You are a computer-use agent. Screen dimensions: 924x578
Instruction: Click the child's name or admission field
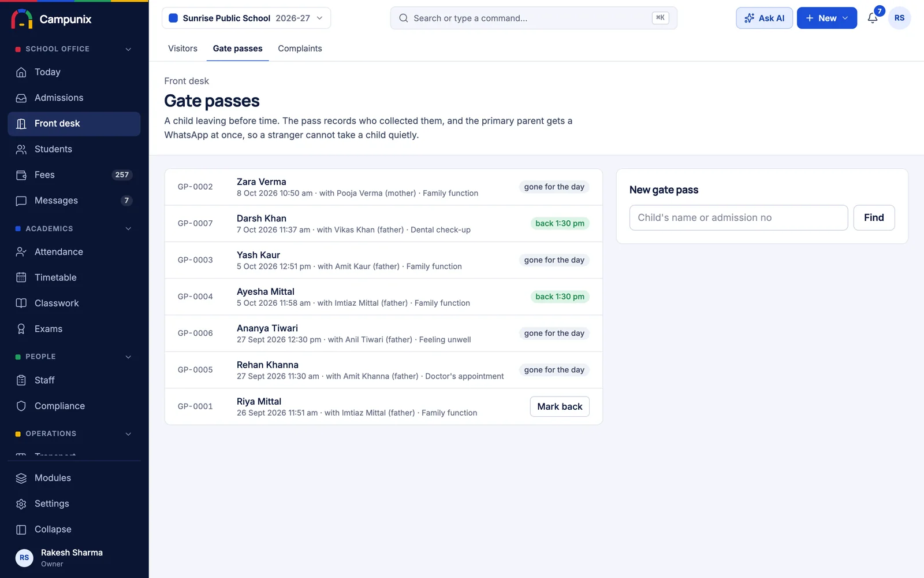pos(739,217)
